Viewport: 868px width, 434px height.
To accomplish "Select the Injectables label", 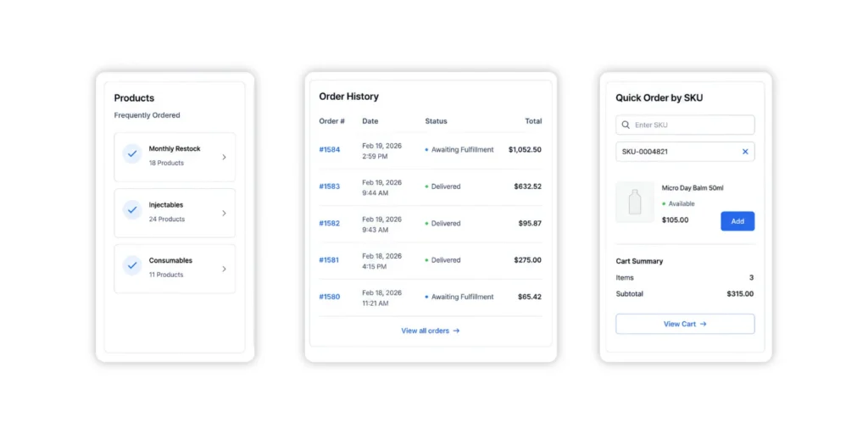I will point(166,205).
